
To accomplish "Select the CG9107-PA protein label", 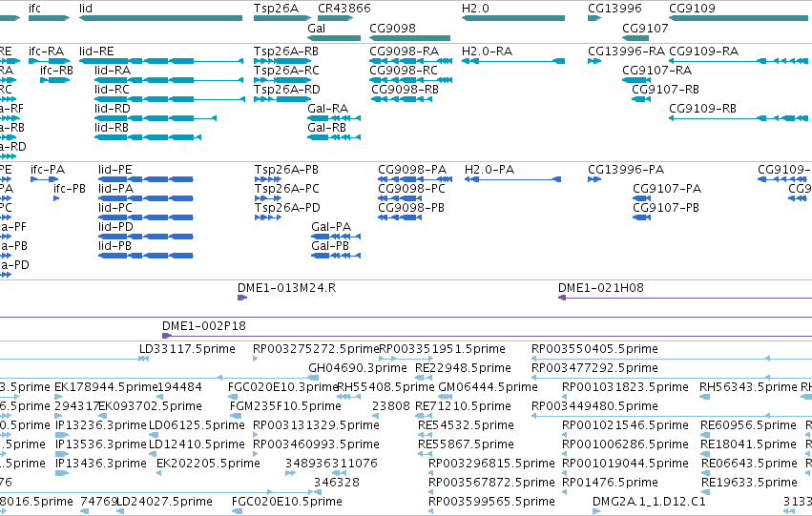I will (x=667, y=189).
